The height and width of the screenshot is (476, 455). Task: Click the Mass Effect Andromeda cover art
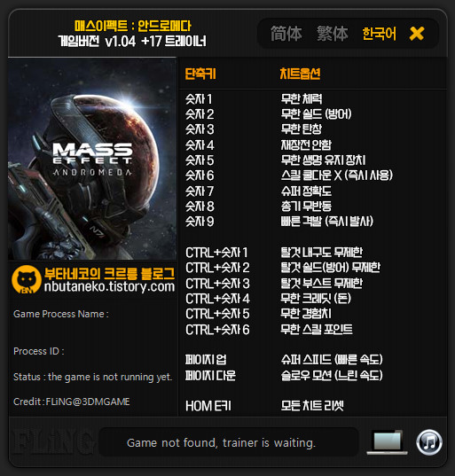pyautogui.click(x=92, y=159)
